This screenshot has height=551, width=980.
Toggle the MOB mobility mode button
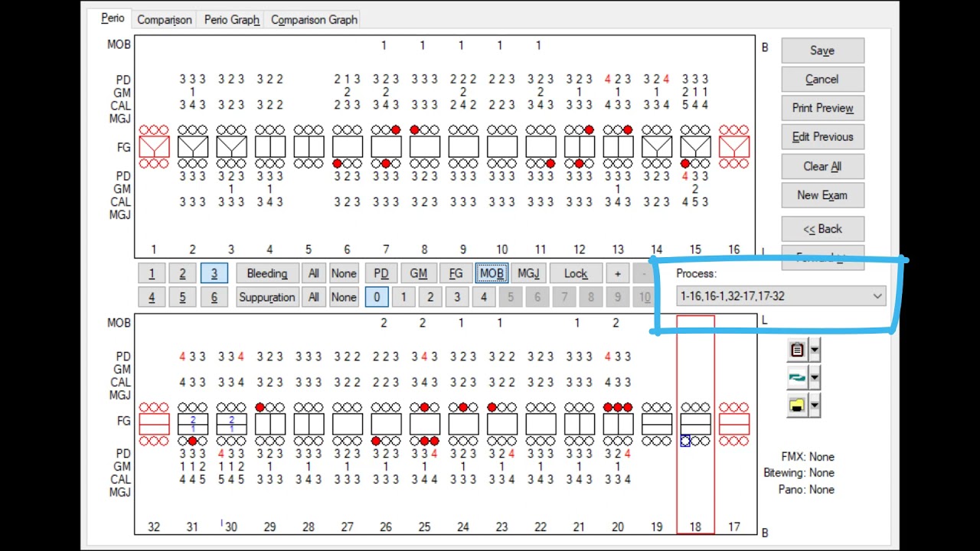tap(492, 273)
